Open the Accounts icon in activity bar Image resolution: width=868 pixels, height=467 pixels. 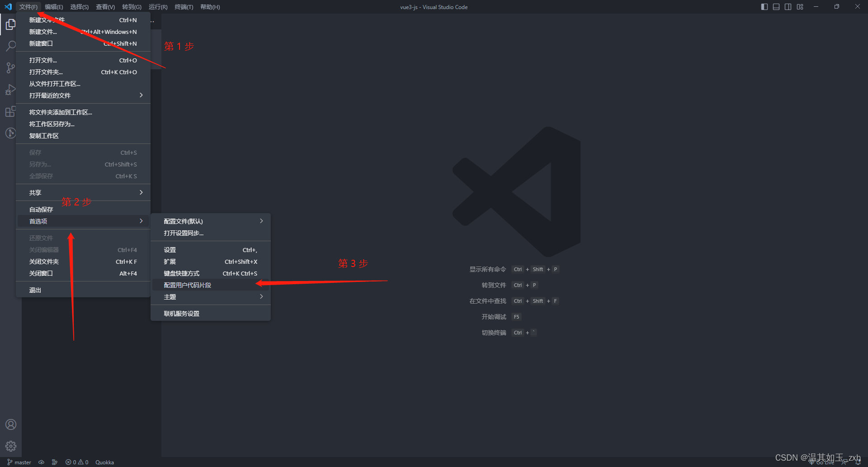(11, 424)
